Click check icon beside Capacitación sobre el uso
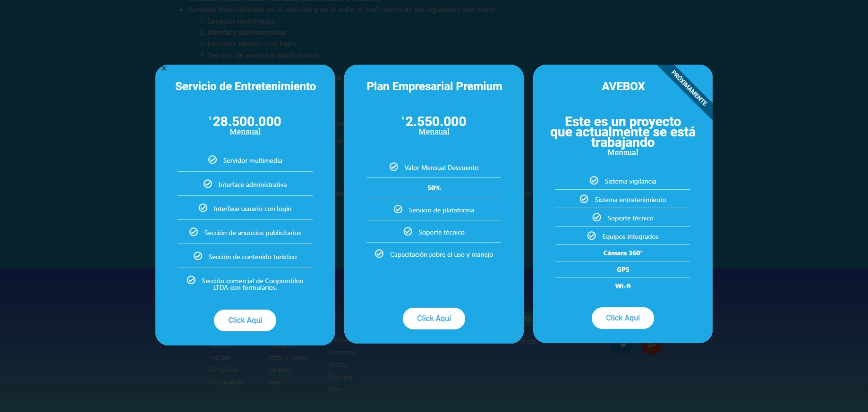 [x=379, y=254]
